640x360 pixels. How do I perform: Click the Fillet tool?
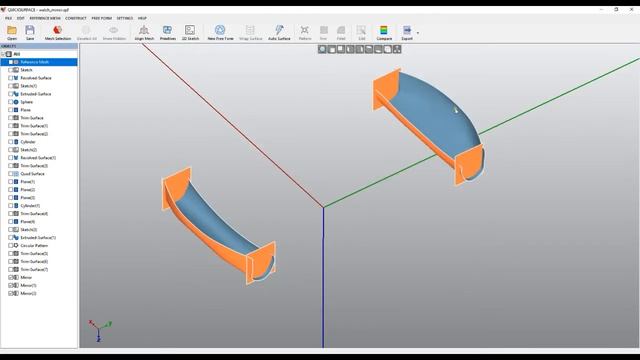click(x=341, y=32)
